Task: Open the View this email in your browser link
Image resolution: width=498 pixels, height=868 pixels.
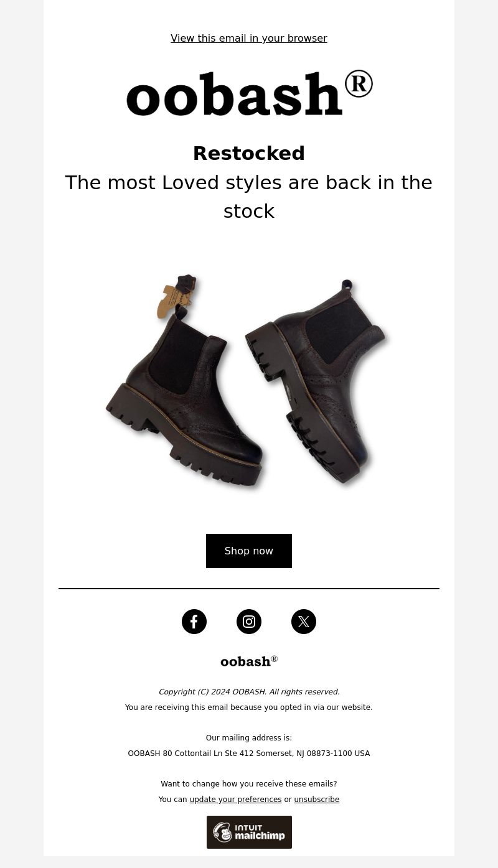Action: [x=249, y=39]
